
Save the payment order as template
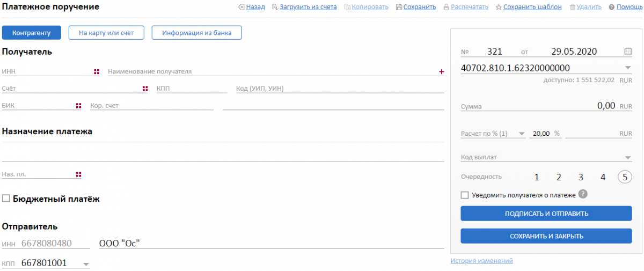coord(529,7)
